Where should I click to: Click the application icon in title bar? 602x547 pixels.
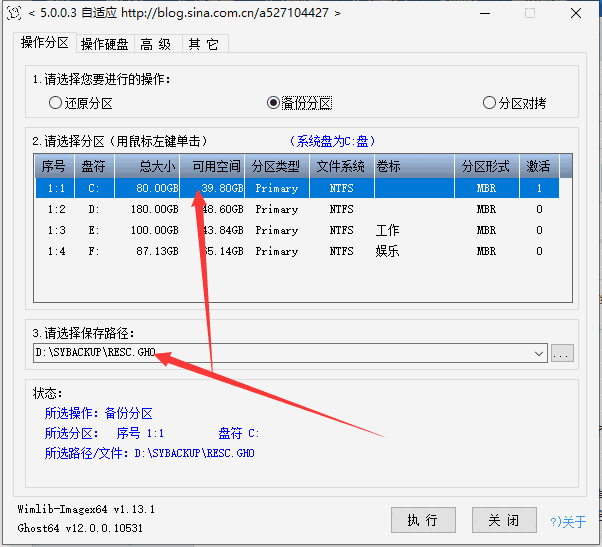(14, 13)
